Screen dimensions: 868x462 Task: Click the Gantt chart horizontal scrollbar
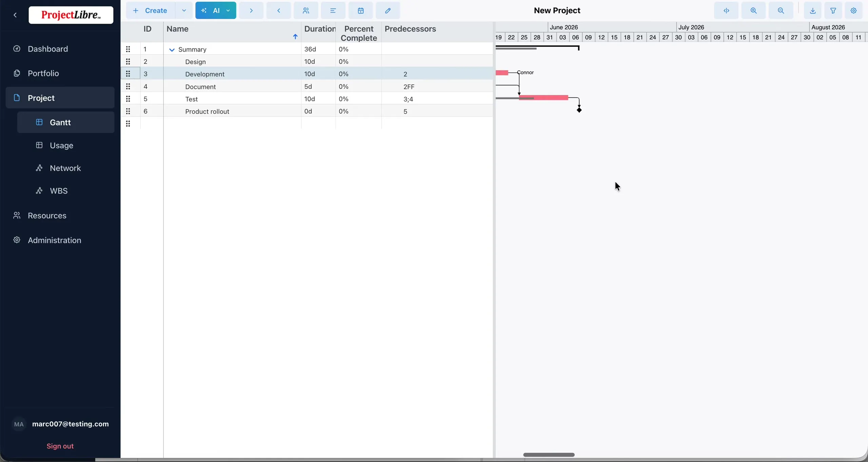(x=549, y=455)
